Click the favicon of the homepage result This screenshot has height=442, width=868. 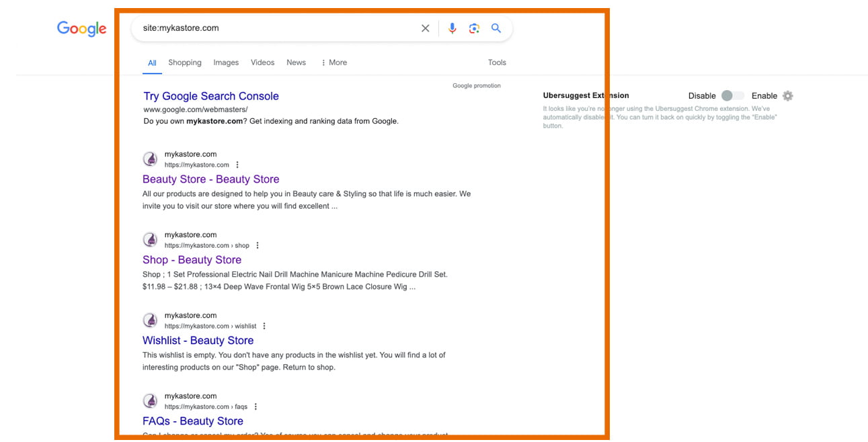tap(151, 159)
